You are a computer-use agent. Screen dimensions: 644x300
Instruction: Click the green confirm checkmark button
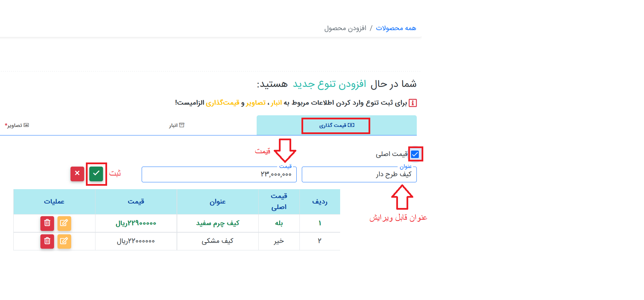(96, 174)
